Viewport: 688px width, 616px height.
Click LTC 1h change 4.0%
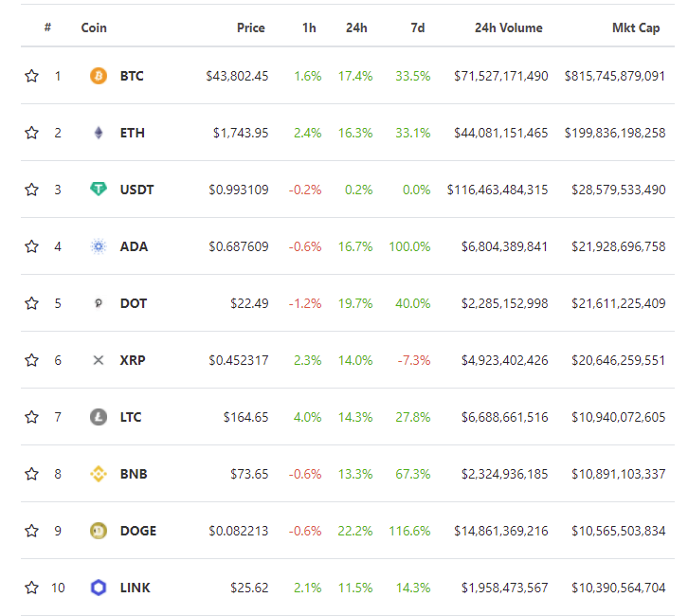(x=307, y=417)
